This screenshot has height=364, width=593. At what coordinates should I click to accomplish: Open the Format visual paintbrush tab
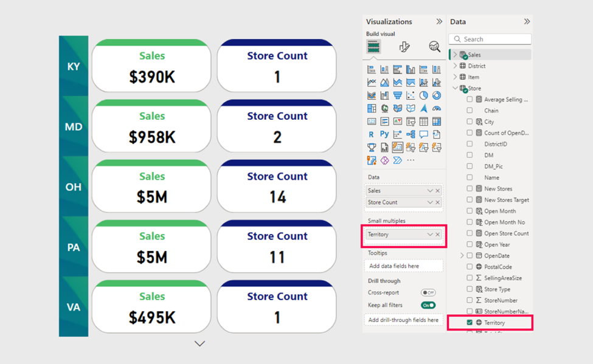pos(404,47)
